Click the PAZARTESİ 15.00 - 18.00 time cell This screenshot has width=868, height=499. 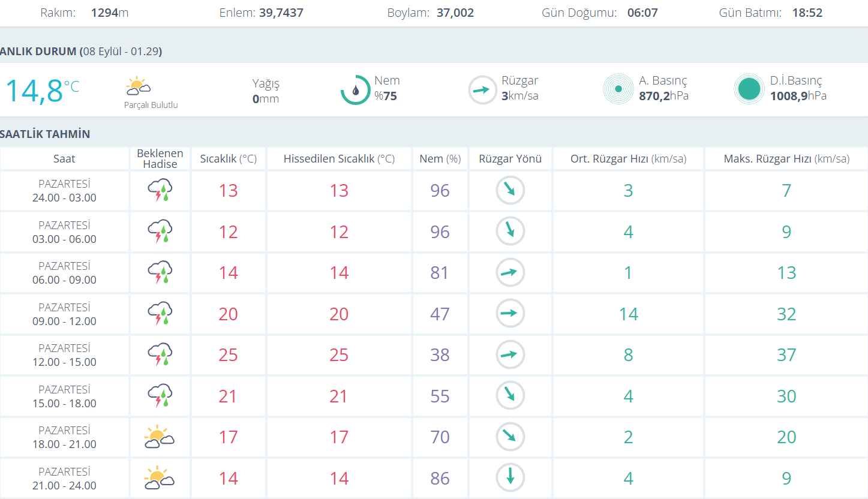(x=64, y=396)
